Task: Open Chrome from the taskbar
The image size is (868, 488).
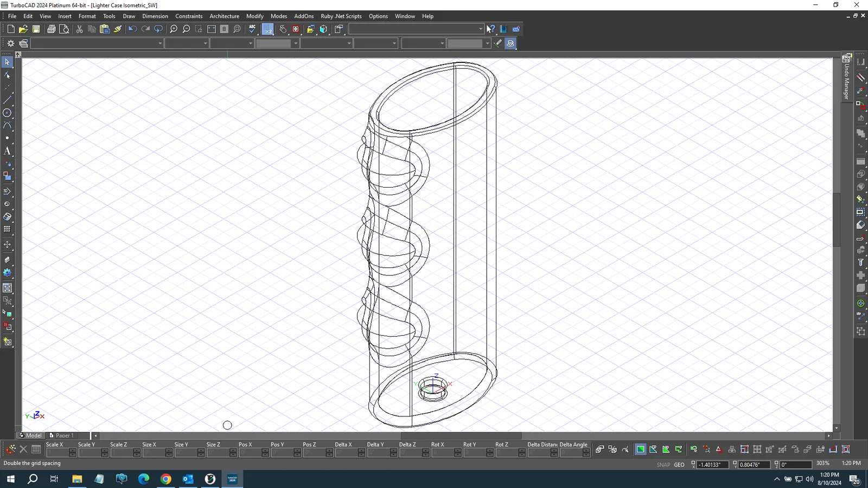Action: pos(166,479)
